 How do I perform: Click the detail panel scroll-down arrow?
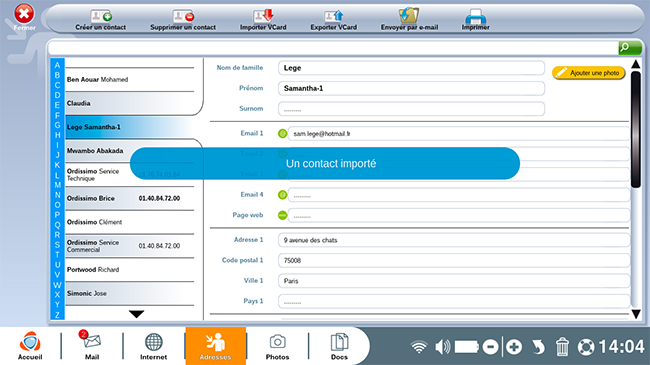[x=636, y=314]
